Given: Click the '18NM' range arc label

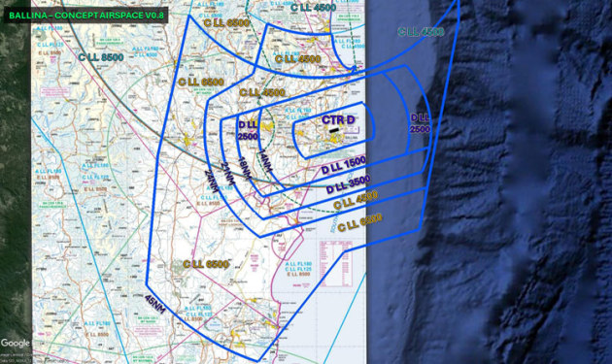Looking at the screenshot, I should (245, 169).
